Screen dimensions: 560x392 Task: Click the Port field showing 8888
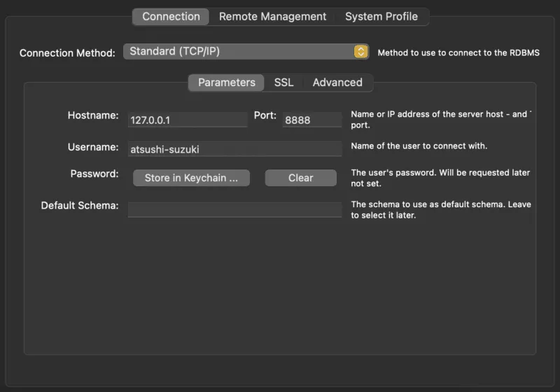311,120
